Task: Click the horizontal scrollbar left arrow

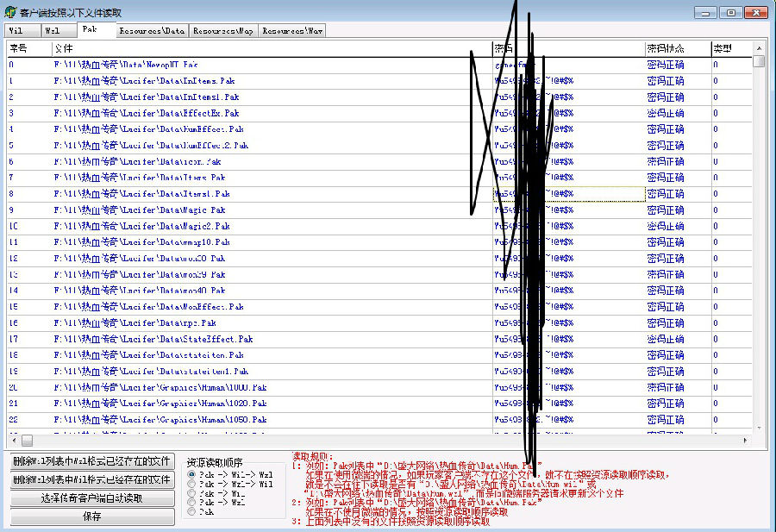Action: tap(14, 441)
